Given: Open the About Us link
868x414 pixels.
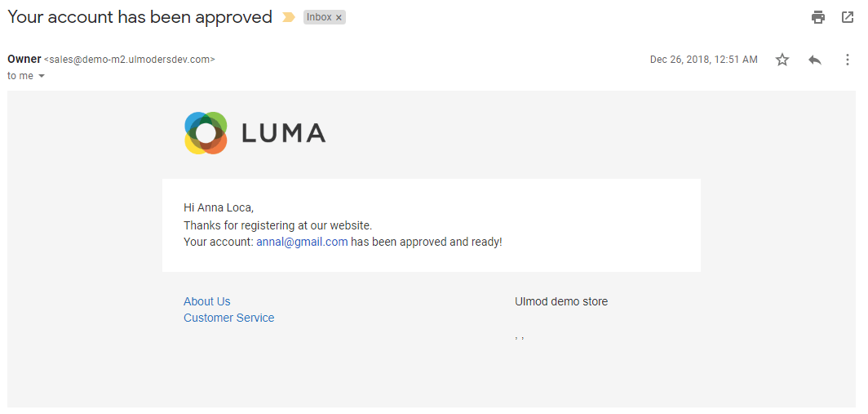Looking at the screenshot, I should point(207,301).
